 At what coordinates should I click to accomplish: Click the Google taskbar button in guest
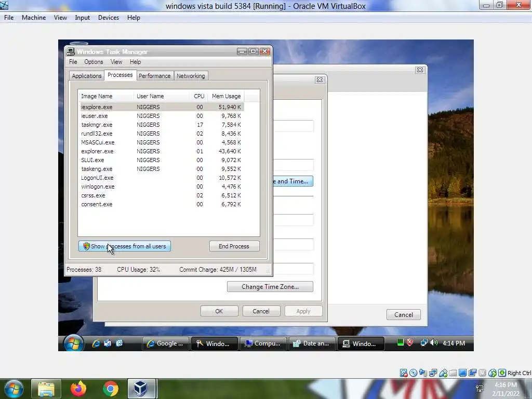pyautogui.click(x=166, y=343)
